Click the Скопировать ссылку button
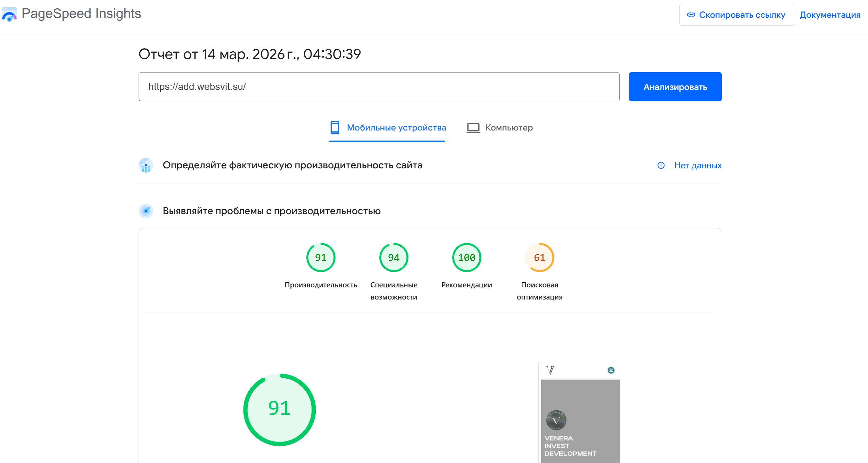The height and width of the screenshot is (463, 868). coord(737,15)
